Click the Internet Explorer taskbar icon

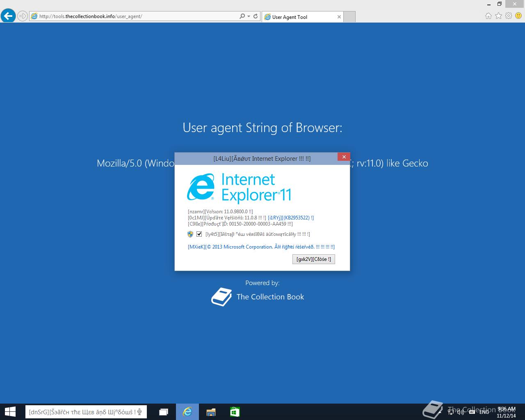point(187,412)
